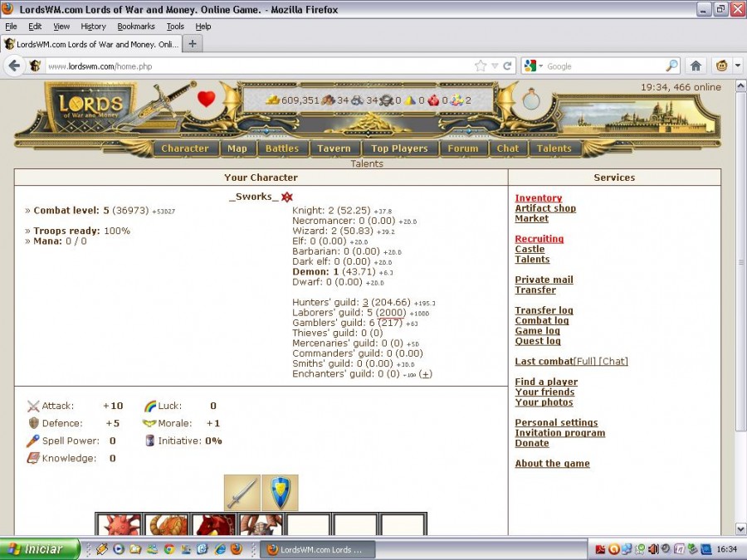The height and width of the screenshot is (560, 747).
Task: Click the volume speaker tray icon
Action: click(x=654, y=549)
